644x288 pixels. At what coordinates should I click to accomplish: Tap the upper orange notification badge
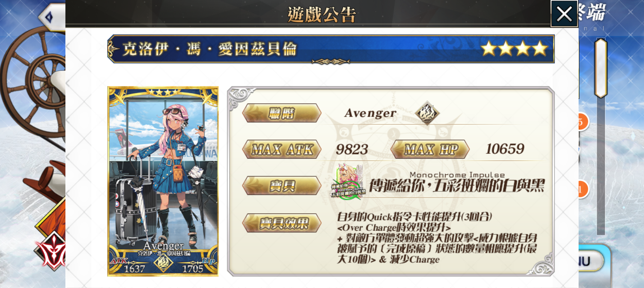584,122
